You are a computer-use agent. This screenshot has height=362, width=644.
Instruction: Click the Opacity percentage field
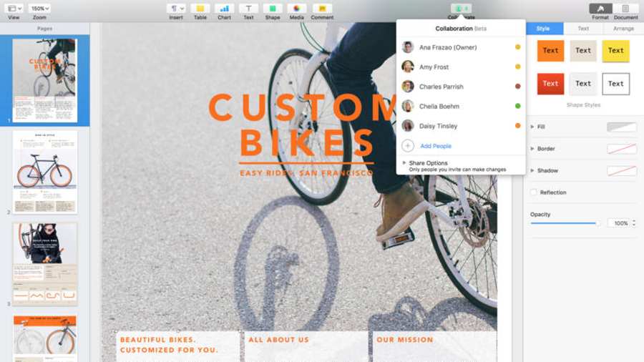[618, 223]
